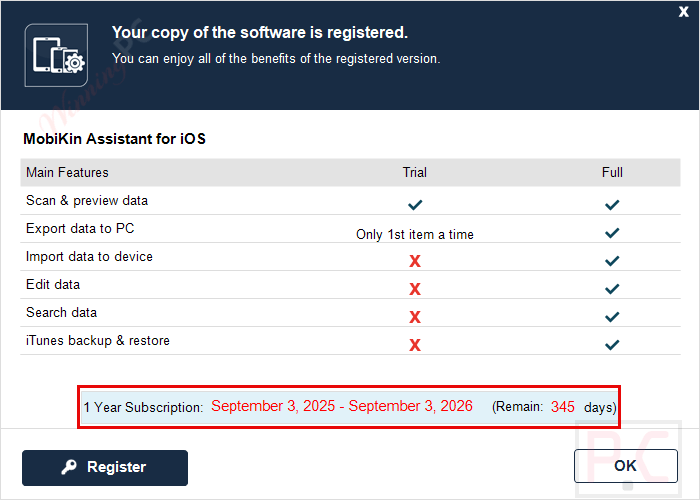Select the 'iTunes backup & restore' label
The width and height of the screenshot is (700, 500).
(x=98, y=340)
